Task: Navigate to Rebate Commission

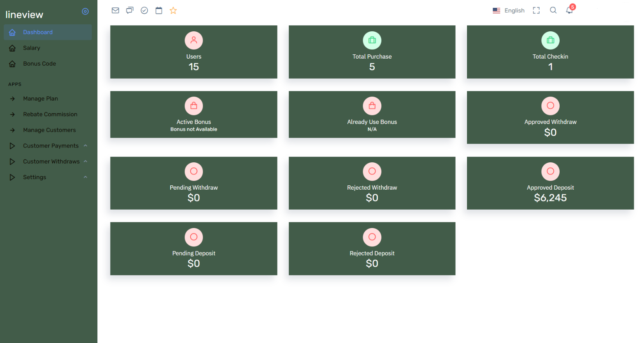Action: (50, 114)
